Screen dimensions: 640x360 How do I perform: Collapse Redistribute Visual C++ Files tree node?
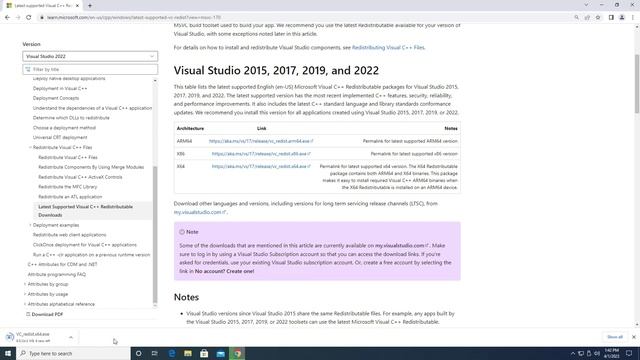[30, 147]
